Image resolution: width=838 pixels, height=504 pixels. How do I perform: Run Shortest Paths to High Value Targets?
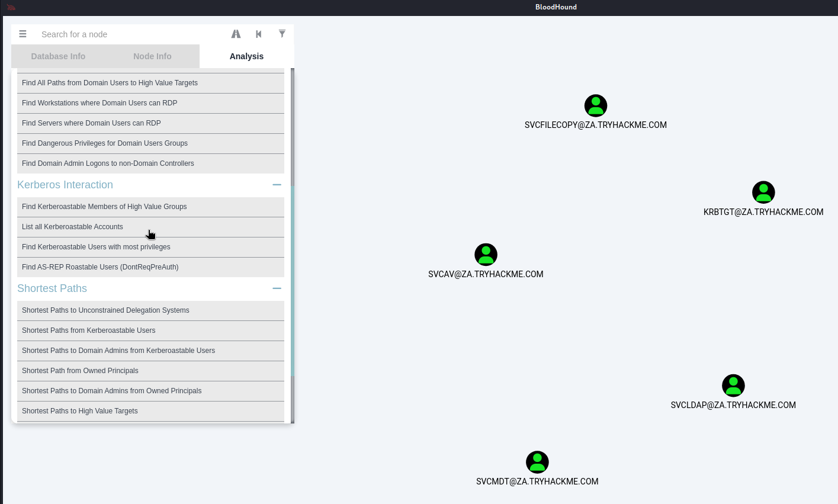coord(150,411)
